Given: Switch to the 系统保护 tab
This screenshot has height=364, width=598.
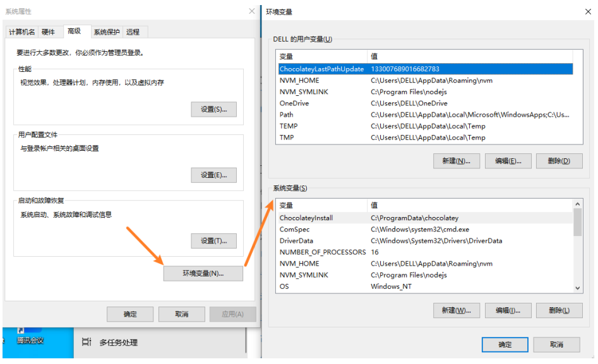Looking at the screenshot, I should point(106,32).
